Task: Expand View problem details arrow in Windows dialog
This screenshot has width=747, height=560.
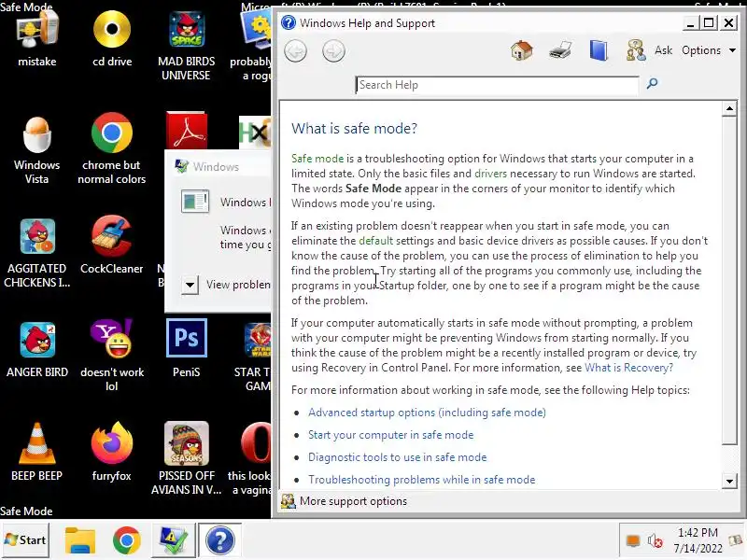Action: pyautogui.click(x=190, y=286)
